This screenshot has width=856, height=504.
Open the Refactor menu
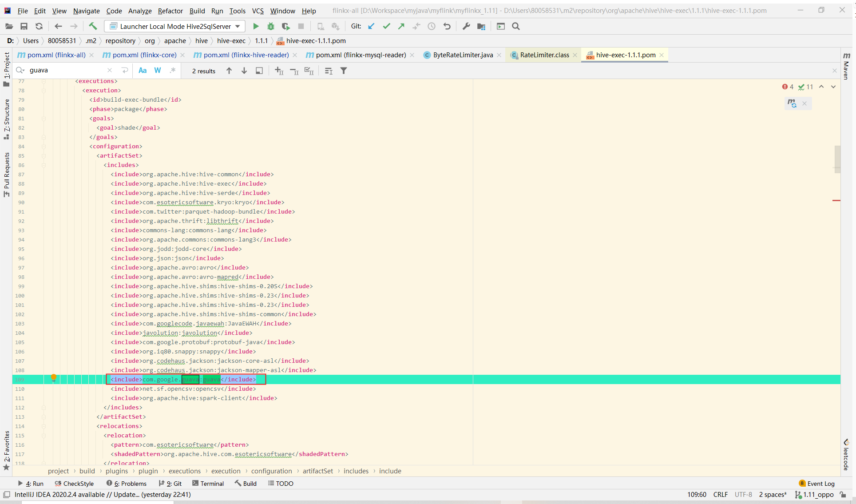[x=170, y=11]
